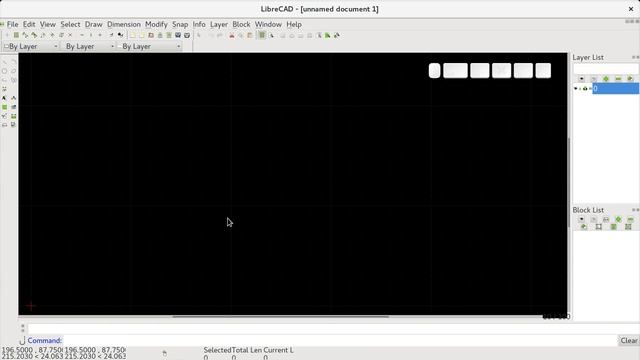This screenshot has height=360, width=640.
Task: Click the Print Preview toolbar icon
Action: click(187, 35)
